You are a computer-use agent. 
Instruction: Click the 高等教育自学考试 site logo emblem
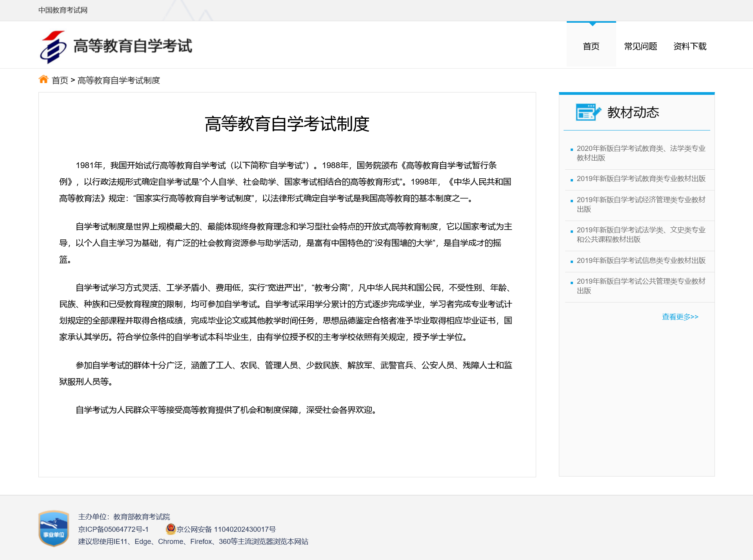pyautogui.click(x=53, y=47)
